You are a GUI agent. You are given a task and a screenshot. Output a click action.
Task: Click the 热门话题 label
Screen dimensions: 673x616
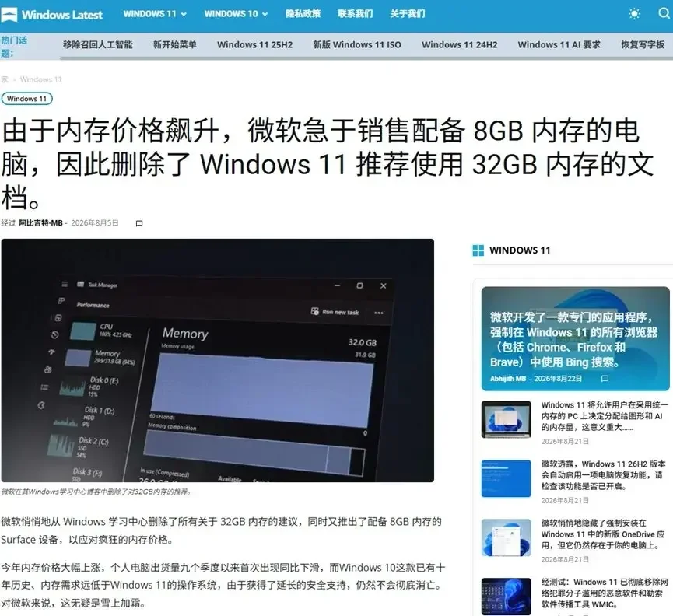14,47
